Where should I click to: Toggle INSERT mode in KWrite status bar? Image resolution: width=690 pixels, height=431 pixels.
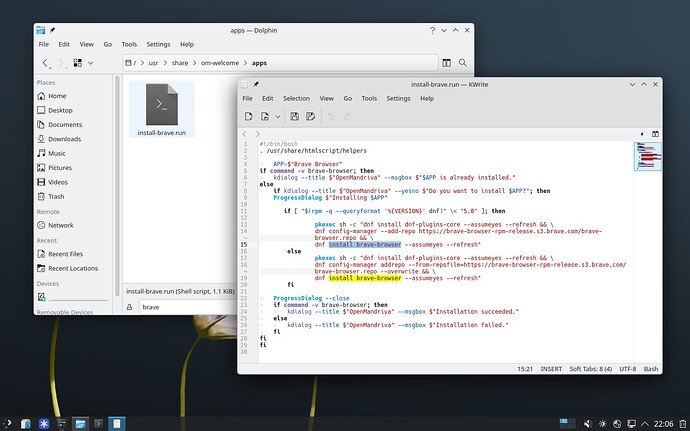pos(551,369)
